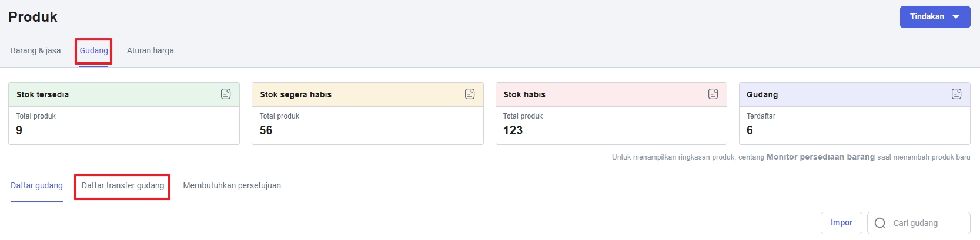Image resolution: width=980 pixels, height=240 pixels.
Task: Open the Aturan harga tab
Action: tap(150, 50)
